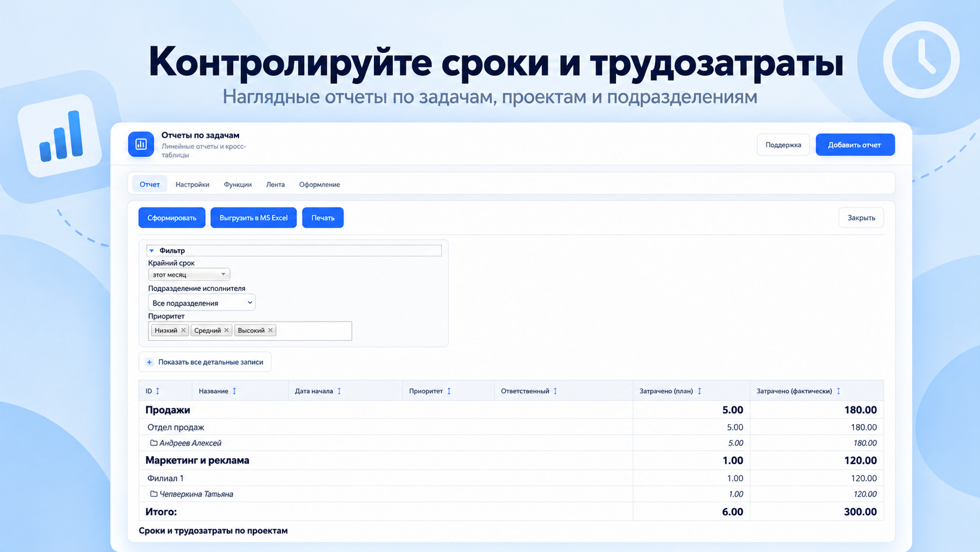Select the Маркетинг и реклама group row
The height and width of the screenshot is (552, 980).
[x=511, y=460]
